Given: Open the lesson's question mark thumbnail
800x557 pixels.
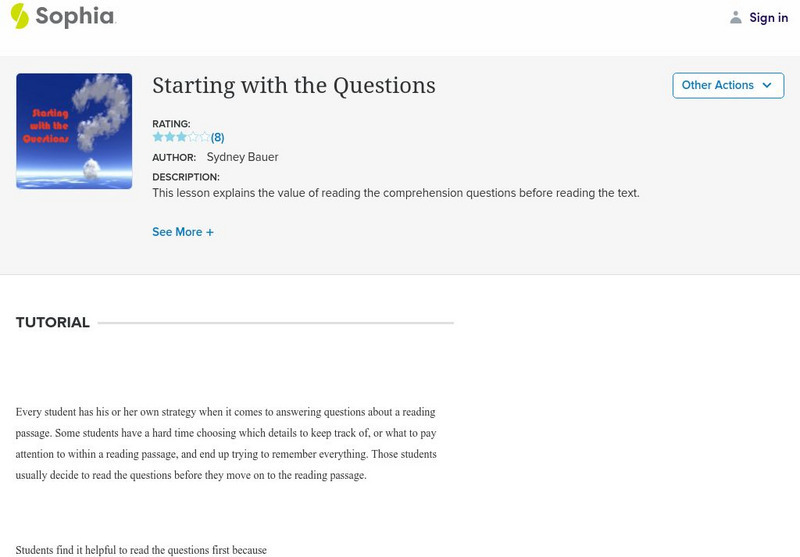Looking at the screenshot, I should click(x=74, y=131).
